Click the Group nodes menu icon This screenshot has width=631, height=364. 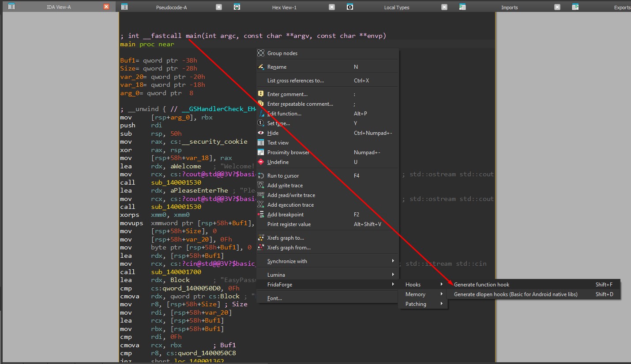[x=261, y=53]
